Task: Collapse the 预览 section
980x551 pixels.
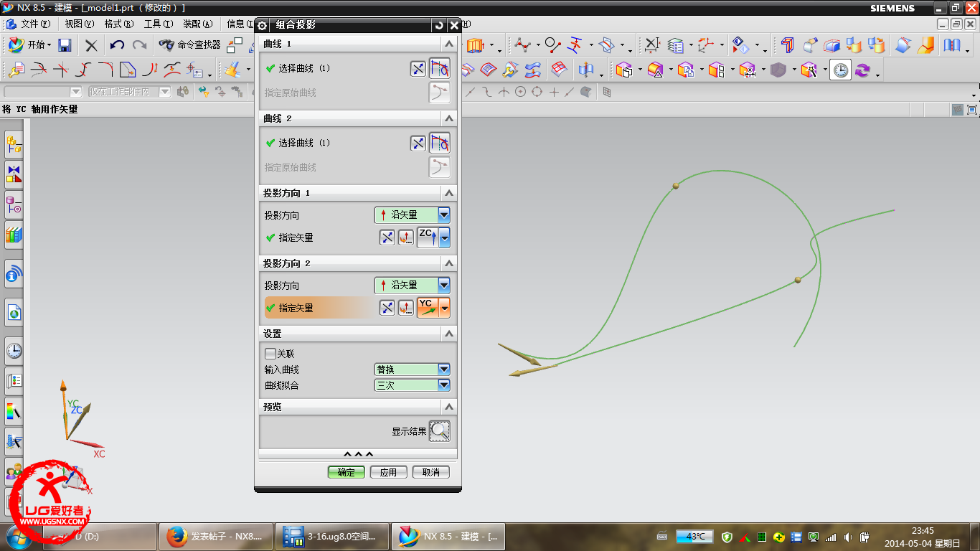Action: tap(449, 407)
